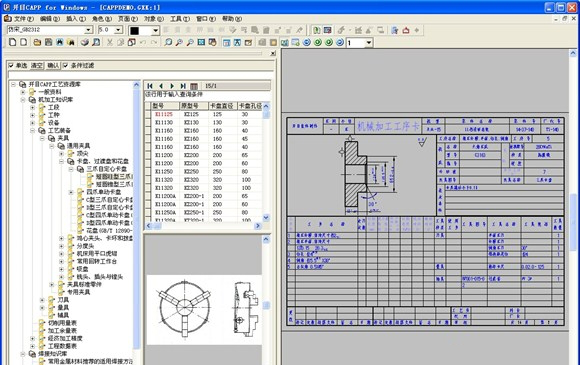Click the first magnifier zoom icon
The width and height of the screenshot is (580, 379).
click(x=168, y=42)
